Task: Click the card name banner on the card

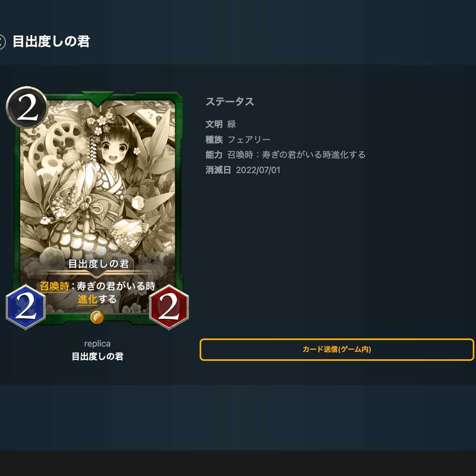Action: coord(98,264)
